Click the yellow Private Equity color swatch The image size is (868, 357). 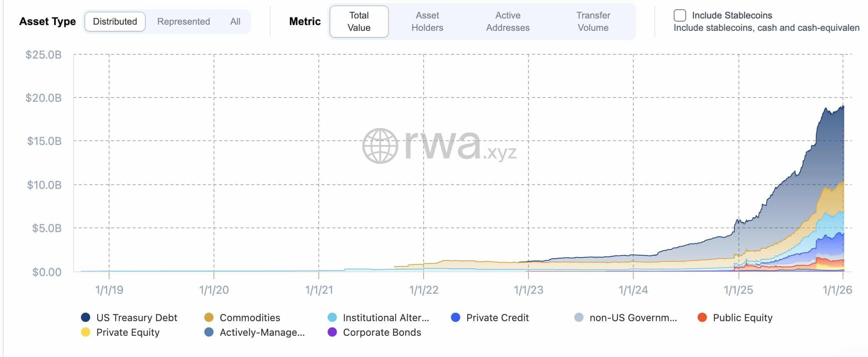[86, 332]
